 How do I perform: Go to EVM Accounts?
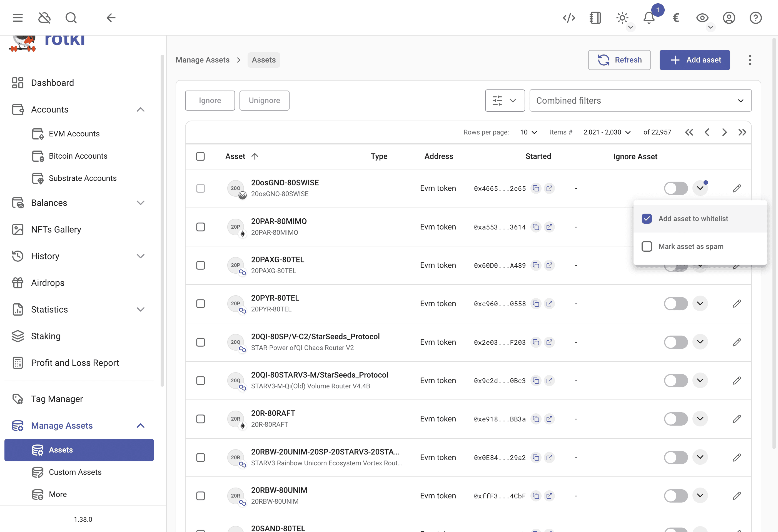click(79, 134)
